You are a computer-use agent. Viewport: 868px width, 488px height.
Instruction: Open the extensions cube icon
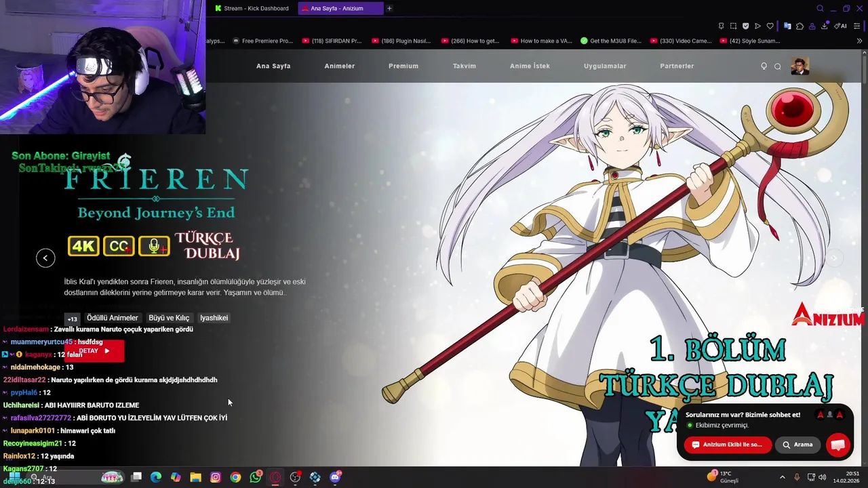tap(800, 26)
